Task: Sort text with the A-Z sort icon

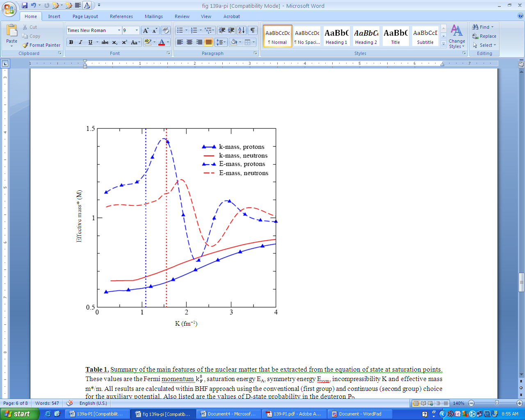Action: pos(241,30)
